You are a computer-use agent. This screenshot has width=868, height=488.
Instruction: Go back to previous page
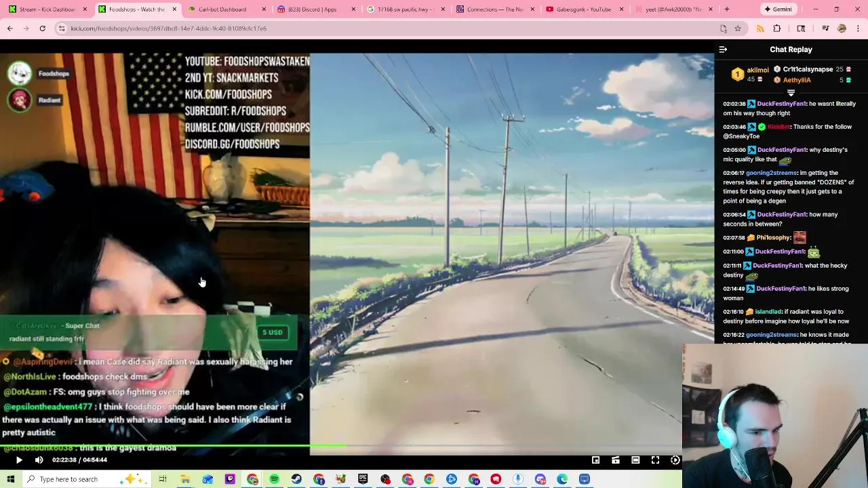pos(10,28)
